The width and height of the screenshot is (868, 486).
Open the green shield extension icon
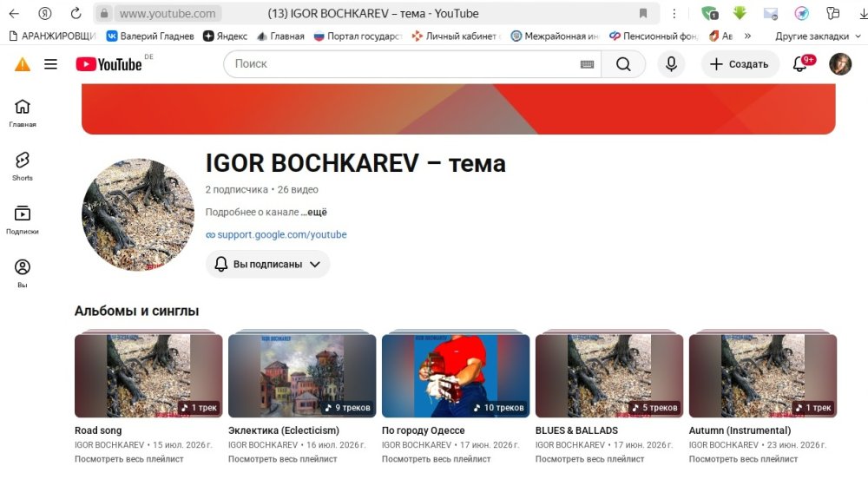709,13
